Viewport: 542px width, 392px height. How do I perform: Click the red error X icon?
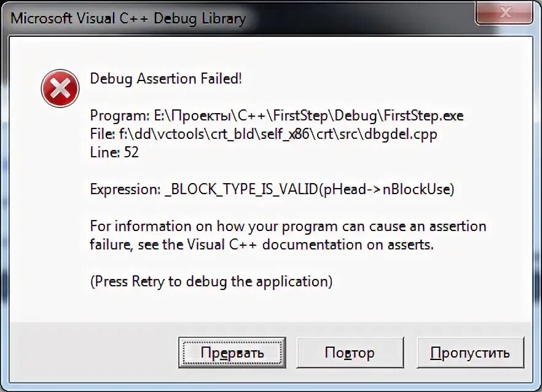click(x=60, y=88)
